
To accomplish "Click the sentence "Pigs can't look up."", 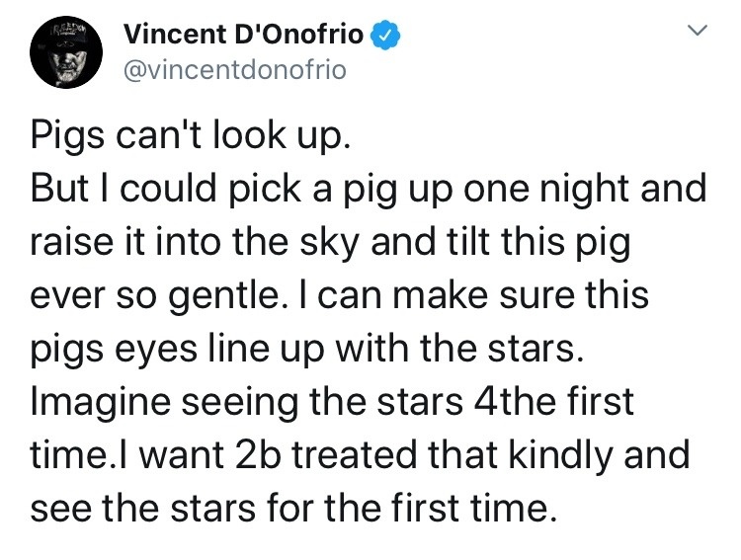I will click(192, 135).
